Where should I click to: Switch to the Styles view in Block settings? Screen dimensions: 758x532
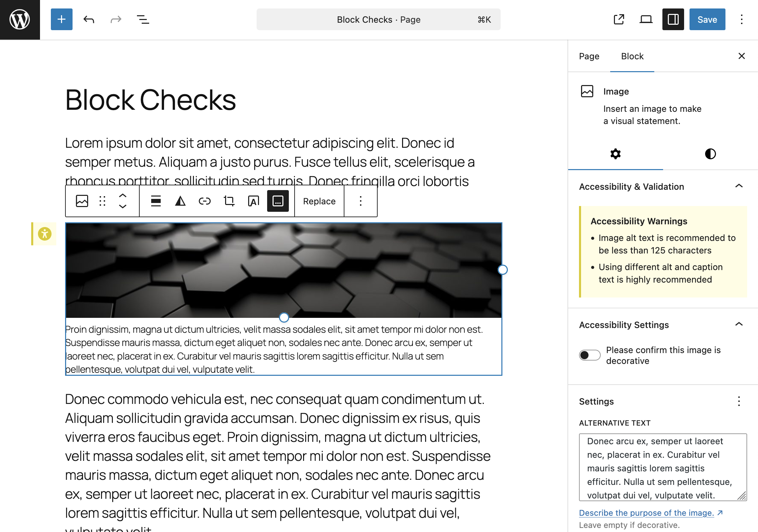711,154
